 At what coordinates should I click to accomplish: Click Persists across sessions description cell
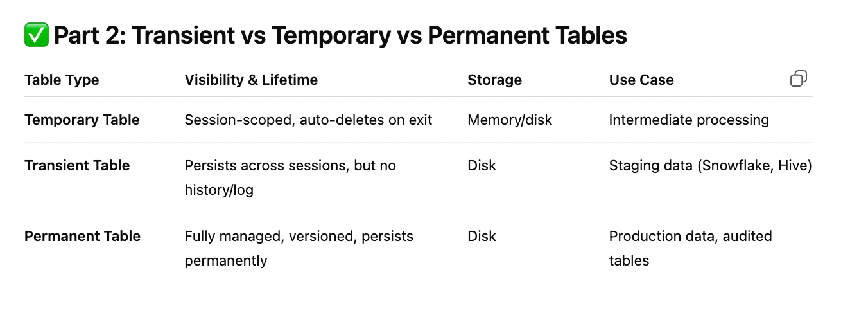coord(290,178)
